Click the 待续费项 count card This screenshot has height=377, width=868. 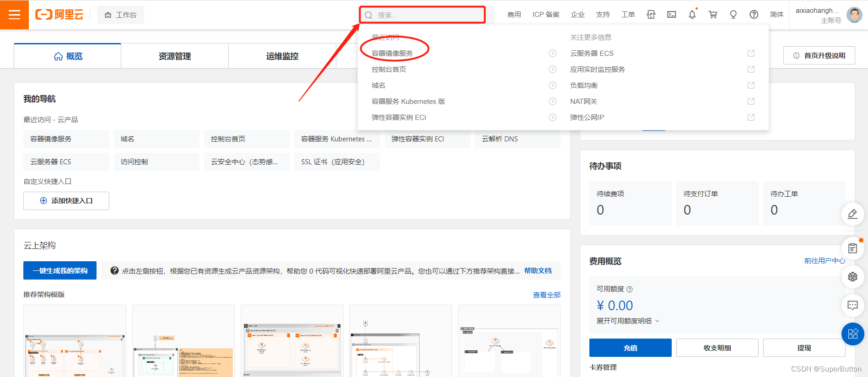(x=631, y=203)
